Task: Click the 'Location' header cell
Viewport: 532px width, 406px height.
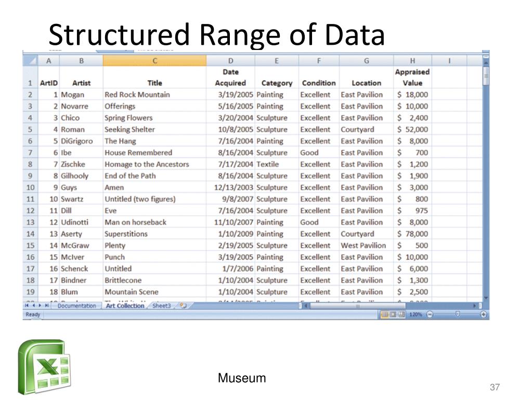Action: (367, 78)
